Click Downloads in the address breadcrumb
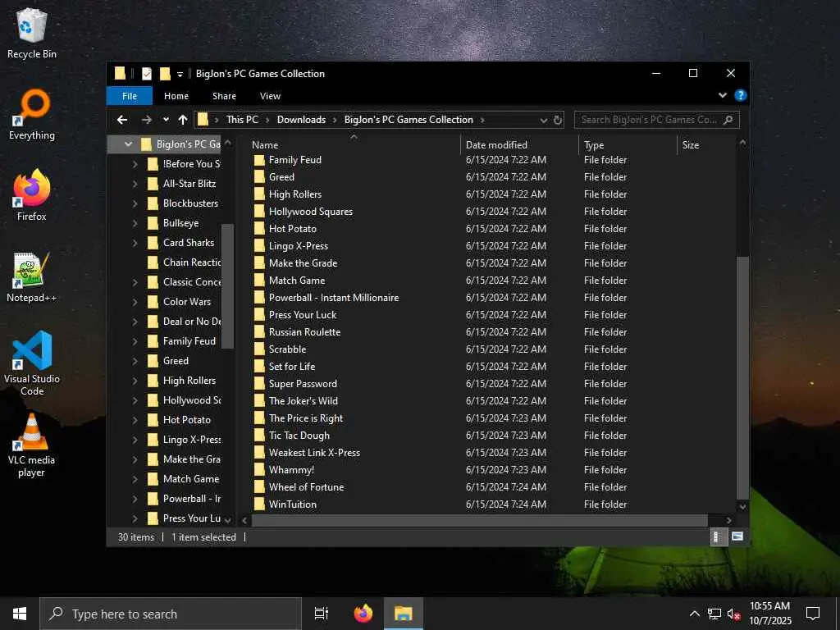This screenshot has width=840, height=630. point(301,120)
